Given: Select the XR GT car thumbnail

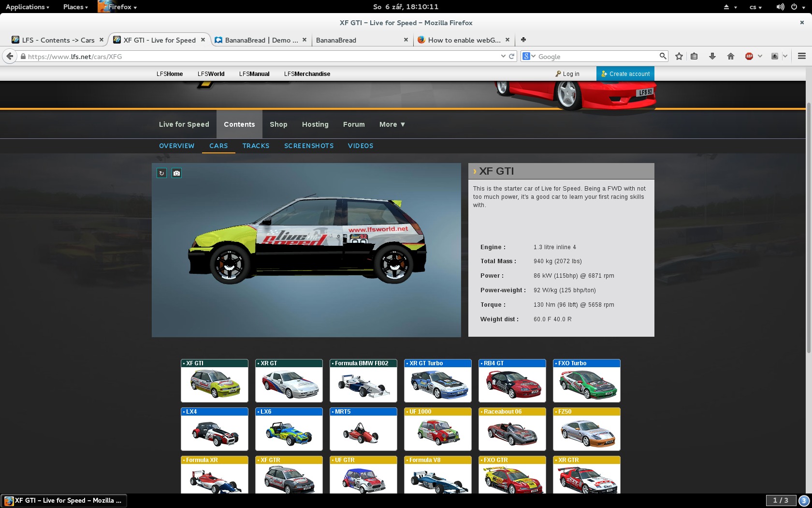Looking at the screenshot, I should click(x=289, y=381).
